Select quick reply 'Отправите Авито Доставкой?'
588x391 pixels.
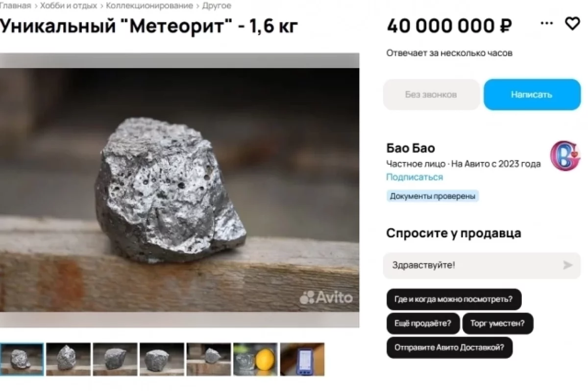[x=449, y=348]
